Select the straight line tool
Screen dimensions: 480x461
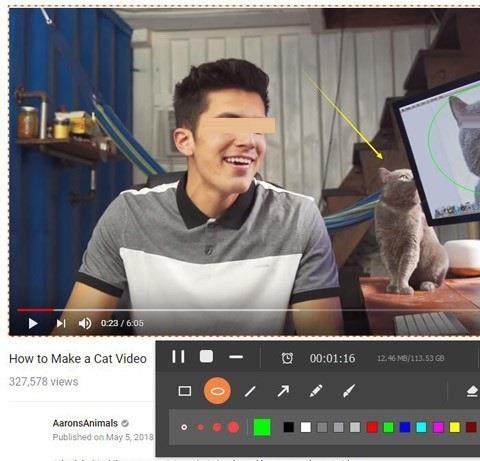(x=250, y=391)
